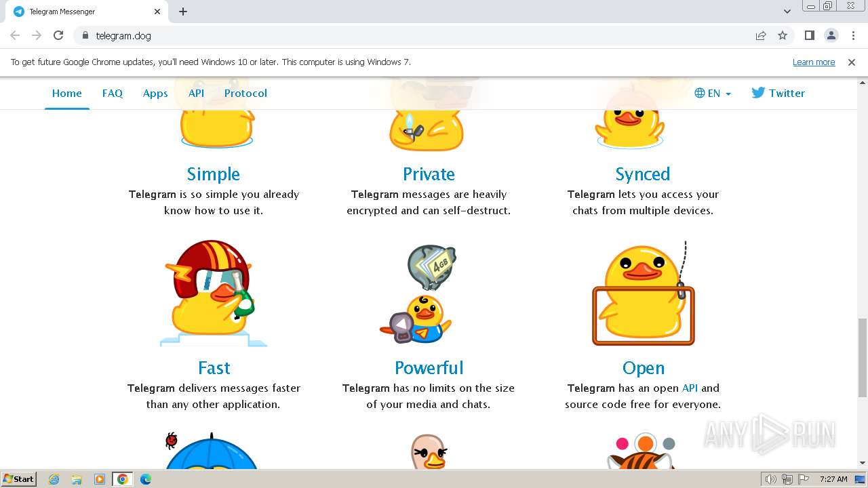Viewport: 868px width, 488px height.
Task: Click the volume speaker tray icon
Action: (x=770, y=479)
